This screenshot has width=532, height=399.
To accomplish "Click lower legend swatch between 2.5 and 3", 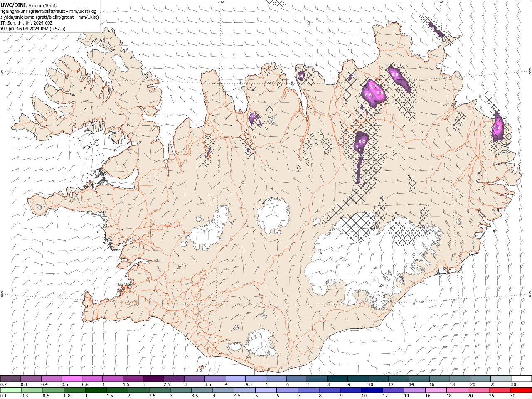I will 160,390.
